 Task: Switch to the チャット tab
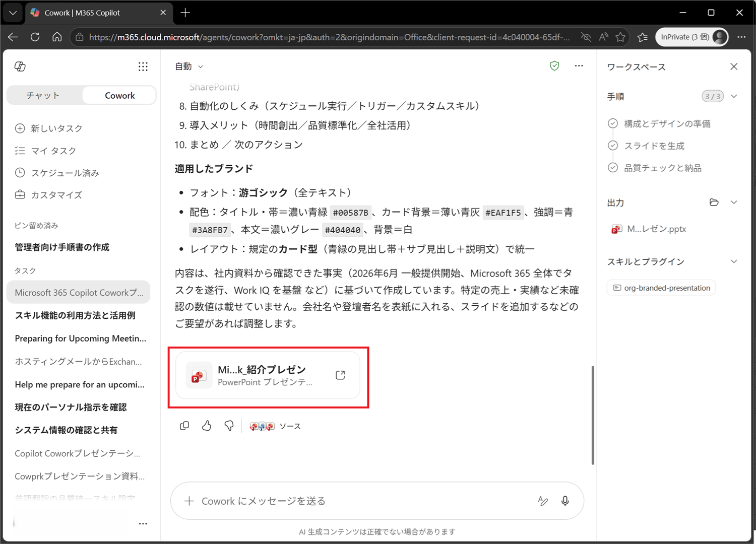[x=44, y=95]
